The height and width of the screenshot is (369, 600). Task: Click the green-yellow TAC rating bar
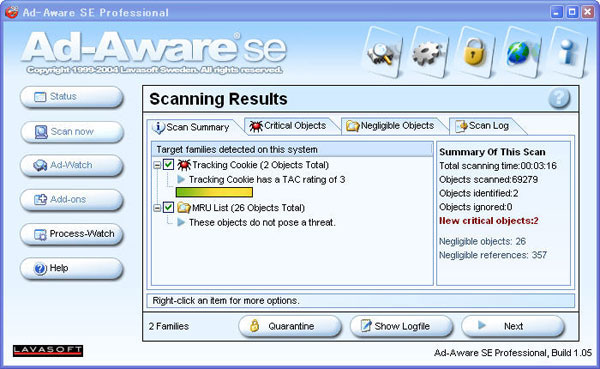[214, 192]
